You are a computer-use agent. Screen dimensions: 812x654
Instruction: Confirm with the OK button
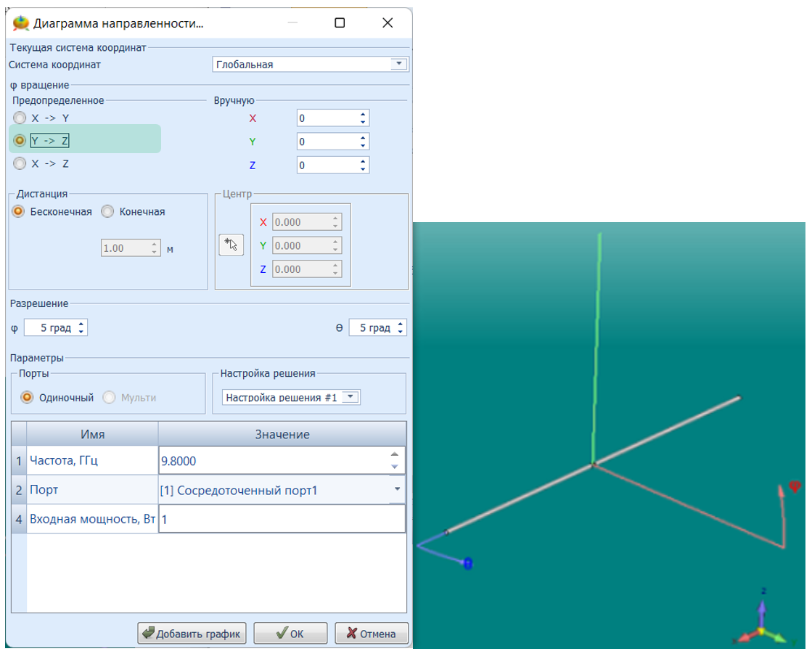coord(290,634)
